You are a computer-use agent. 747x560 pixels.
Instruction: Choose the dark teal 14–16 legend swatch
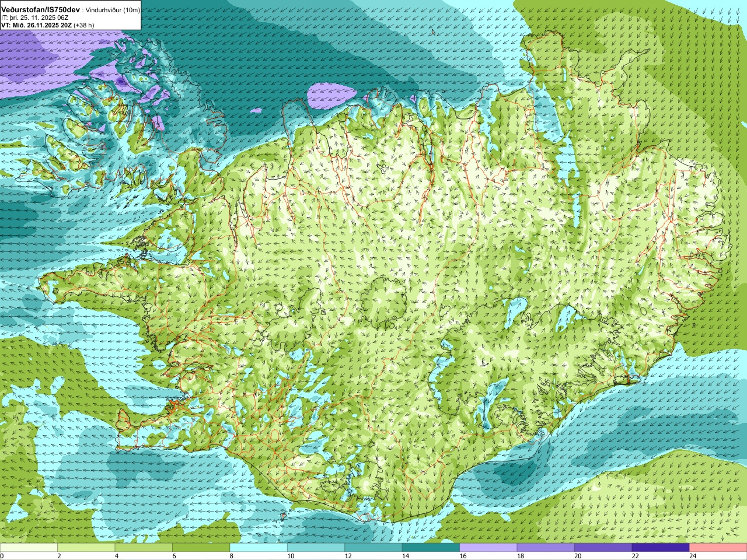tap(431, 548)
